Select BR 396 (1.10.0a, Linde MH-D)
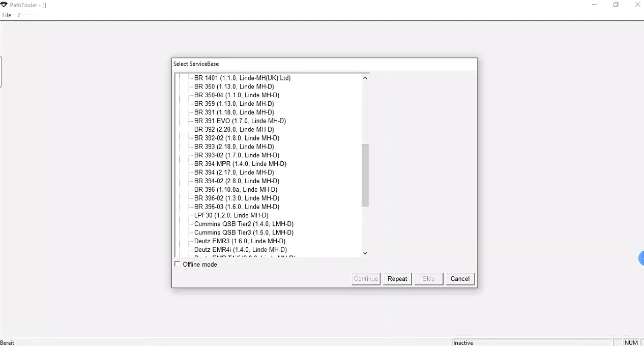The height and width of the screenshot is (346, 644). (236, 190)
